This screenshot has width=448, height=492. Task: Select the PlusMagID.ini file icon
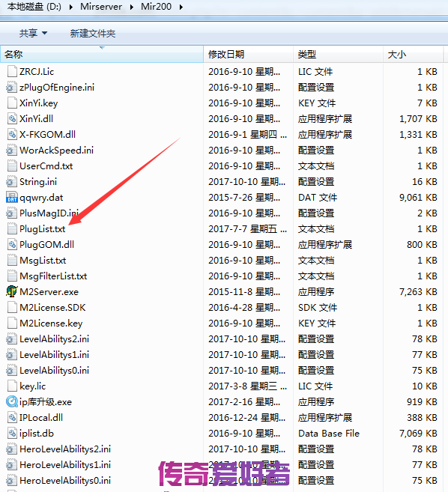(x=12, y=213)
